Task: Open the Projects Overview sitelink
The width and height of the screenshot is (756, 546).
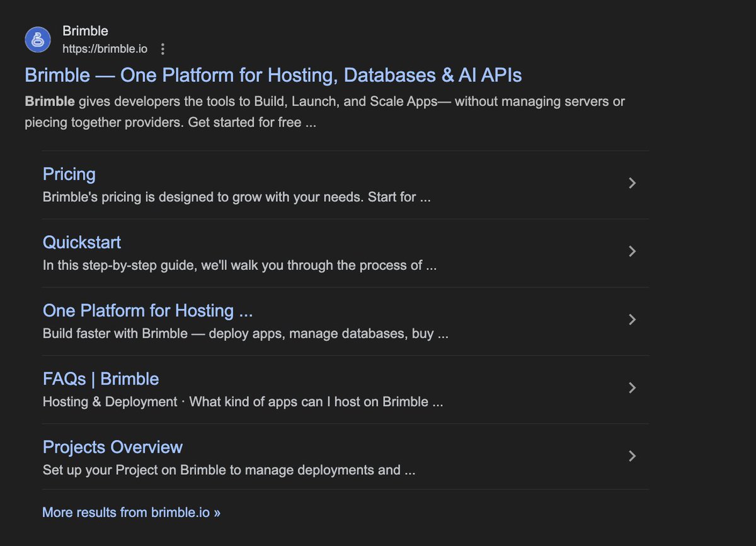Action: click(x=113, y=447)
